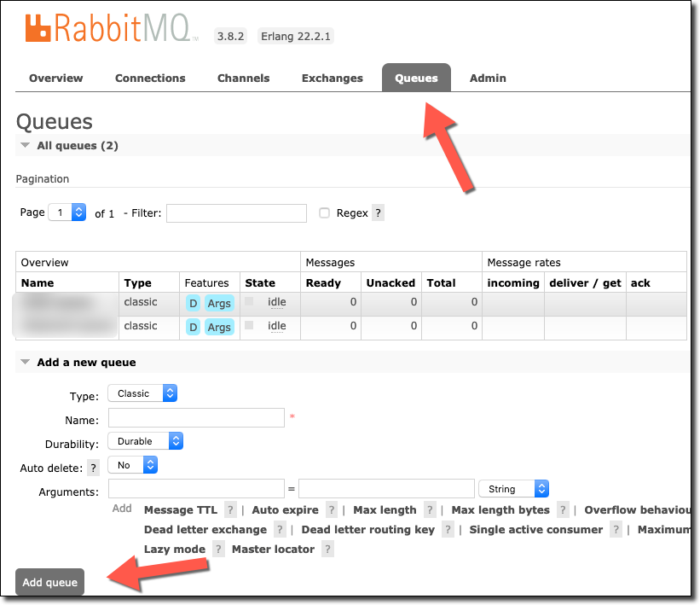This screenshot has height=605, width=700.
Task: Click the 3.8.2 version label
Action: tap(230, 36)
